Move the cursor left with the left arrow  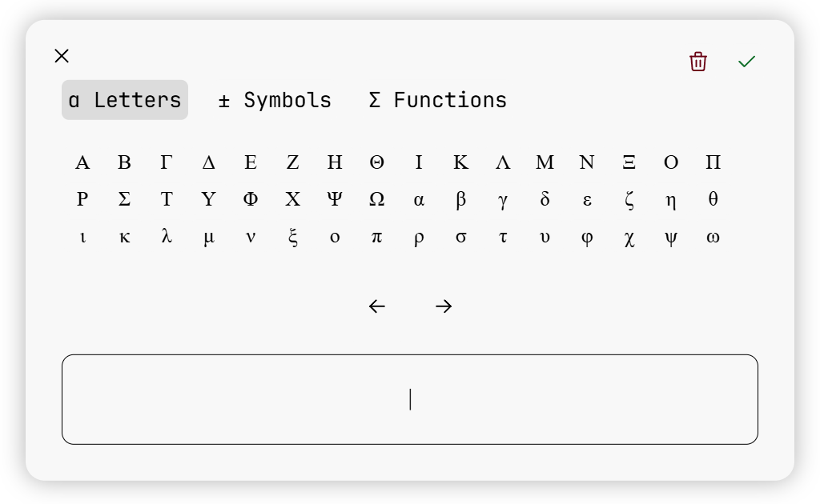point(377,306)
